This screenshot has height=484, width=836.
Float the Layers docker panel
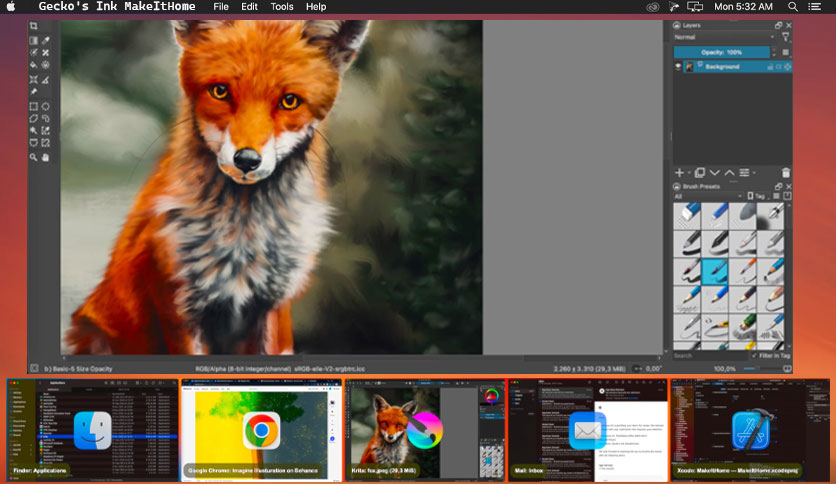778,25
